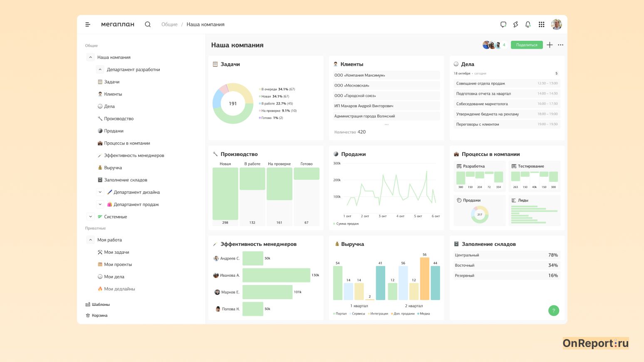Select client ИП Макаров Андрей Викторович
The width and height of the screenshot is (644, 362).
click(x=386, y=106)
